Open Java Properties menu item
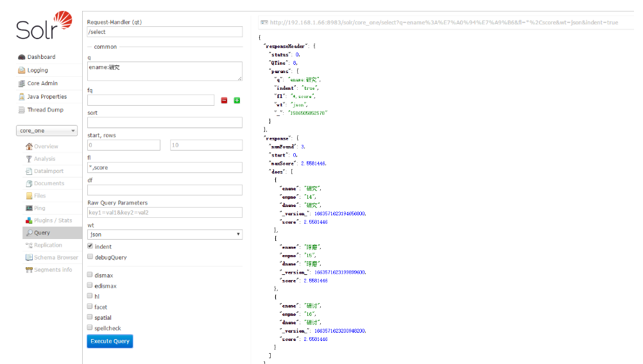 pos(47,97)
